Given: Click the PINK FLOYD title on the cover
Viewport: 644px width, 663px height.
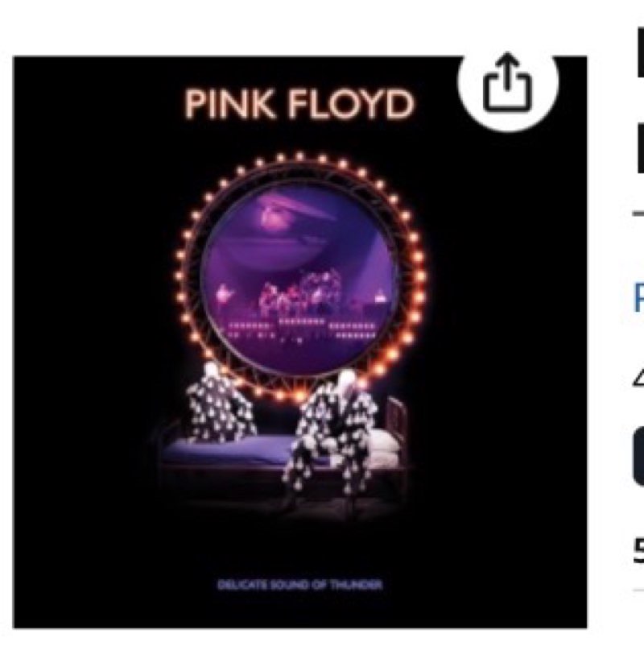Looking at the screenshot, I should pos(299,104).
